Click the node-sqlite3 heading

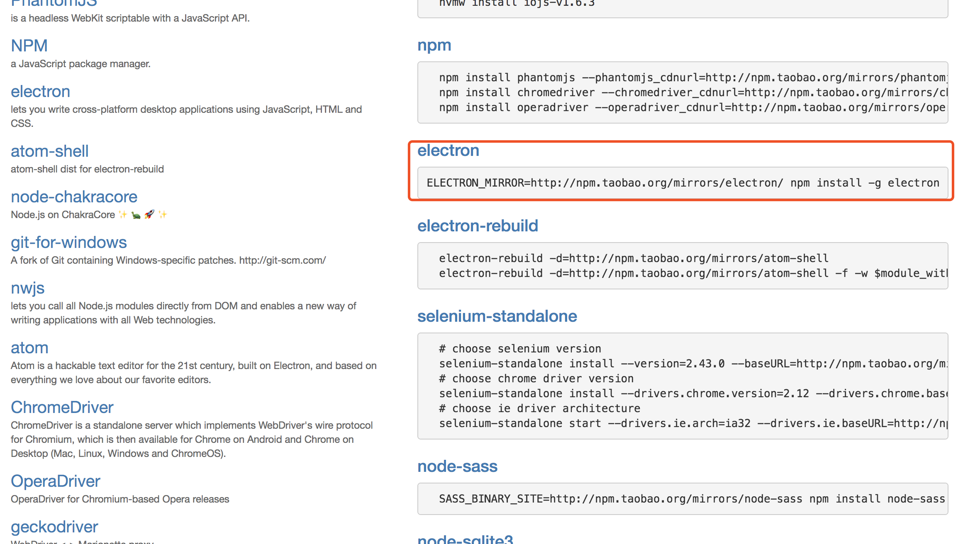point(465,539)
